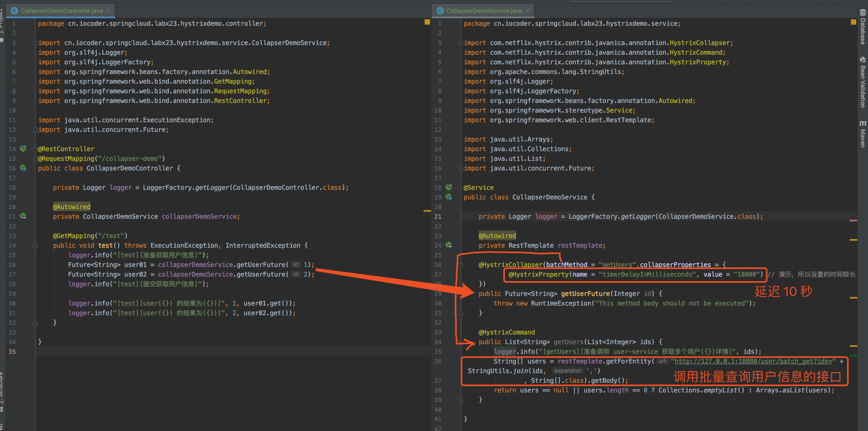Collapse imports fold in CollapserDemoService

[461, 43]
